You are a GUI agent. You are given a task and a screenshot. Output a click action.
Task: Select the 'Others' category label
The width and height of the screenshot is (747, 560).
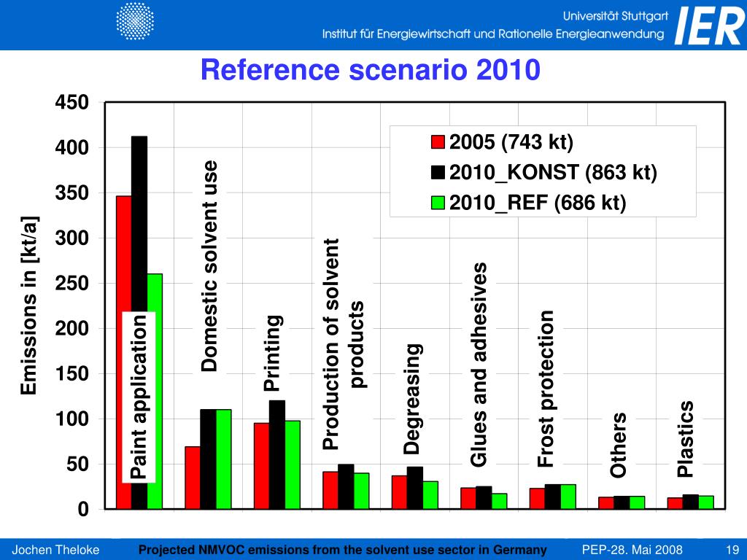[618, 446]
